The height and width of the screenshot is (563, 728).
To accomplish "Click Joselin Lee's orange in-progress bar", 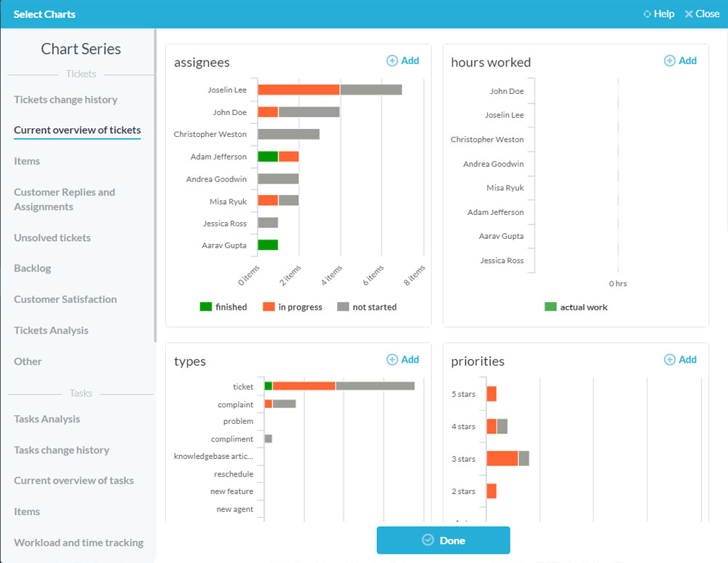I will (298, 90).
